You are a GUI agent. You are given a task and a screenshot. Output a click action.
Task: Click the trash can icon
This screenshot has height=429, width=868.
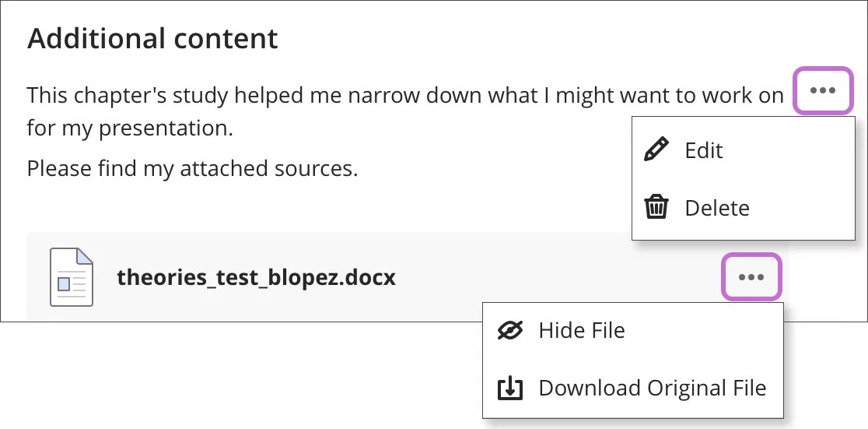(657, 208)
